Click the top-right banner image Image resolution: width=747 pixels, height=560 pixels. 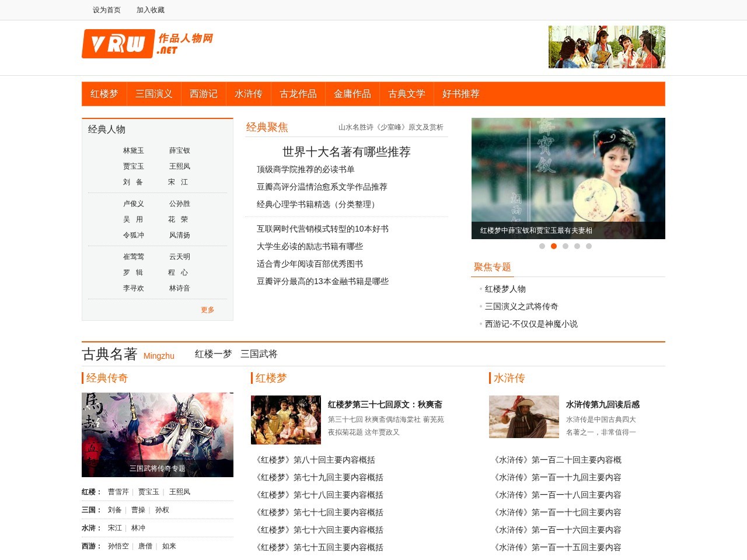pyautogui.click(x=606, y=47)
